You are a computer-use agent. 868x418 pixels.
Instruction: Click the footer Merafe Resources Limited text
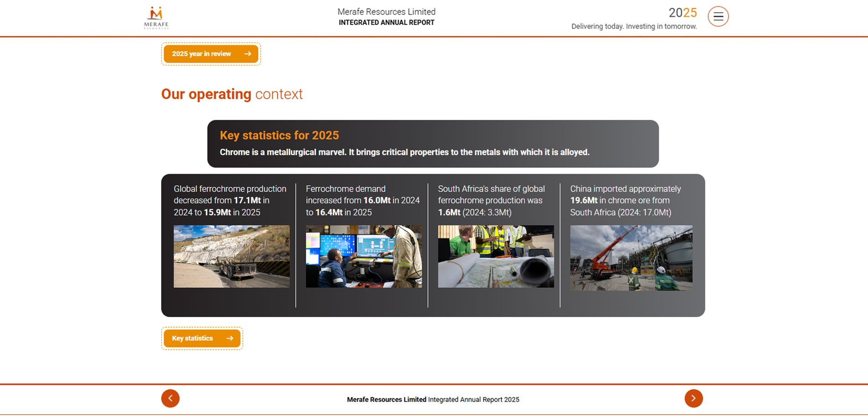click(x=387, y=400)
